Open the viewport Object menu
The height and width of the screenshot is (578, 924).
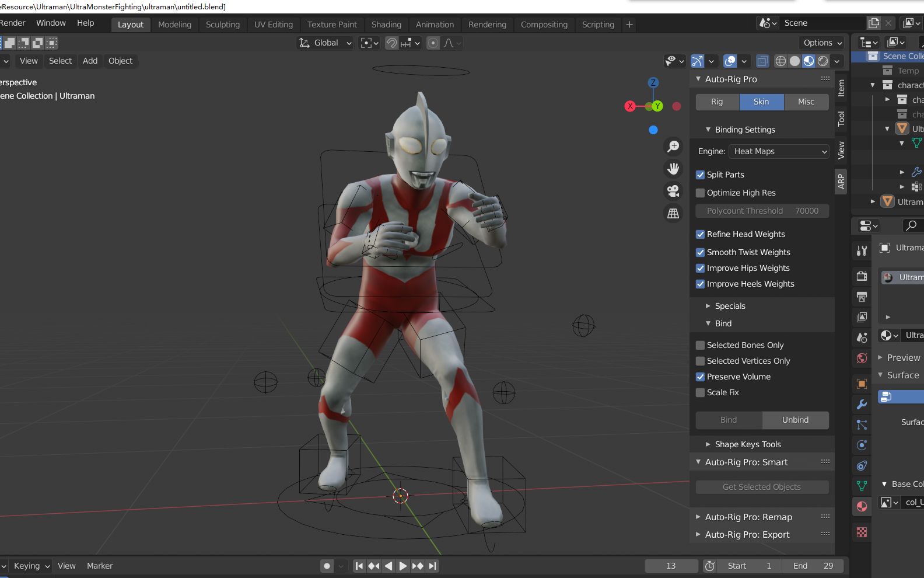120,61
